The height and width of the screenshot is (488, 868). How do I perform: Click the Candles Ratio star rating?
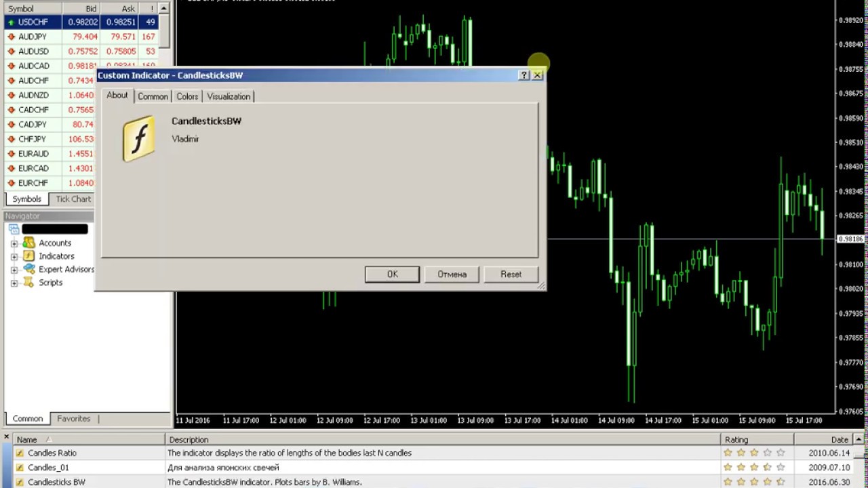(754, 453)
